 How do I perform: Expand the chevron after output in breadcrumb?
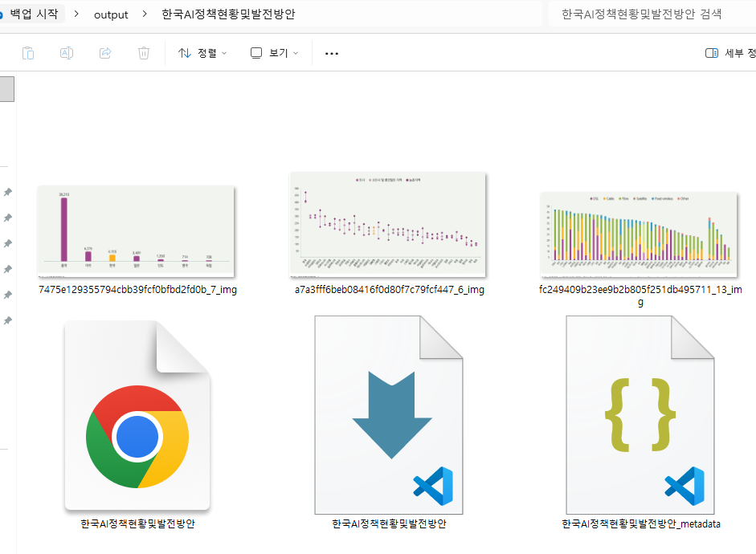[x=145, y=14]
